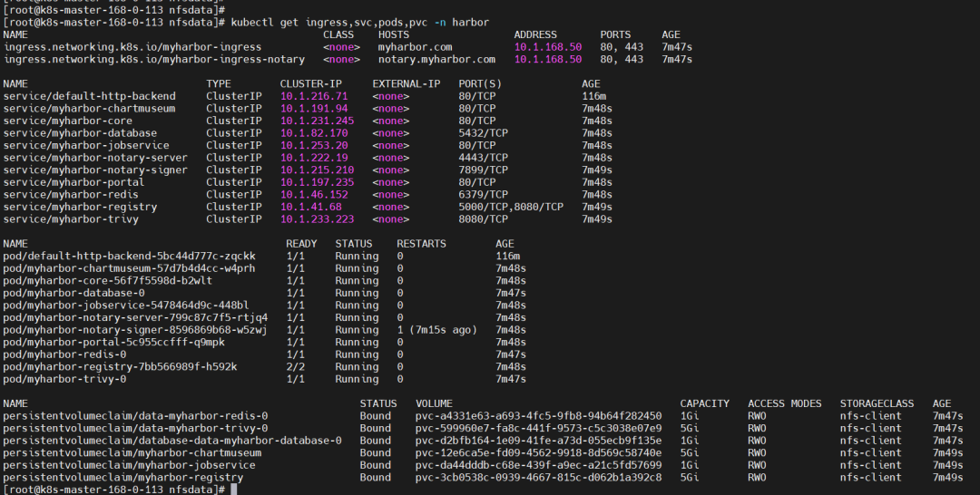The image size is (980, 495).
Task: Click ingress.networking.k8s.io/myharbor-ingress-notary name
Action: point(132,59)
